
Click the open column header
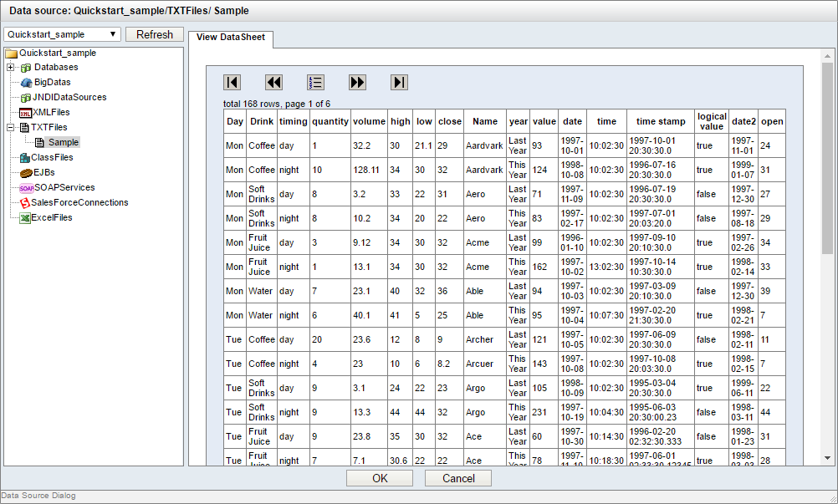(772, 122)
